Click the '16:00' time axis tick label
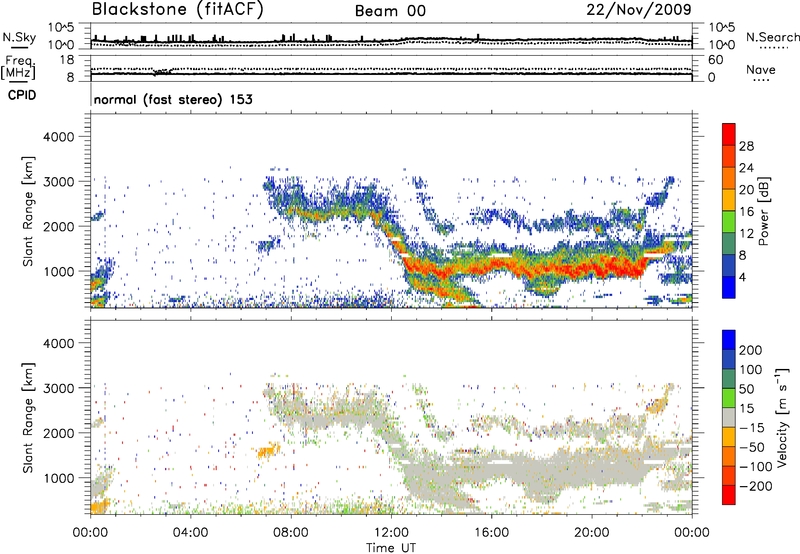This screenshot has width=800, height=554. [x=491, y=533]
